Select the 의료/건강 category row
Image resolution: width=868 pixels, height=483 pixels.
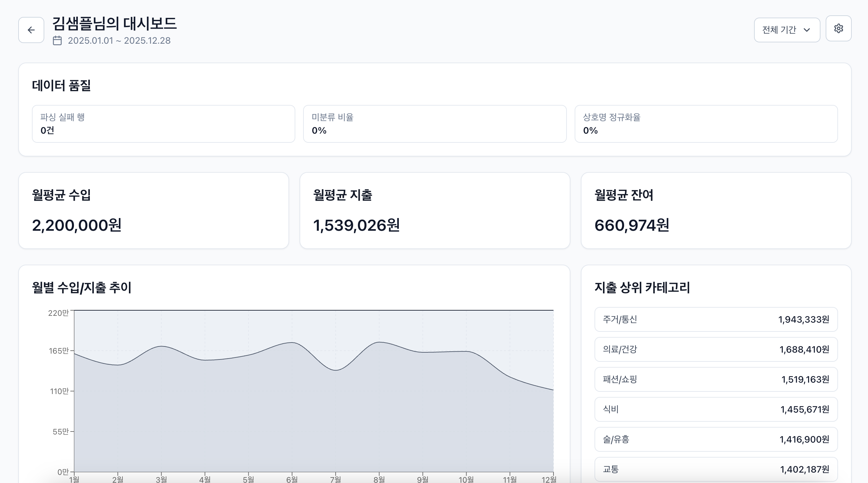[x=716, y=349]
